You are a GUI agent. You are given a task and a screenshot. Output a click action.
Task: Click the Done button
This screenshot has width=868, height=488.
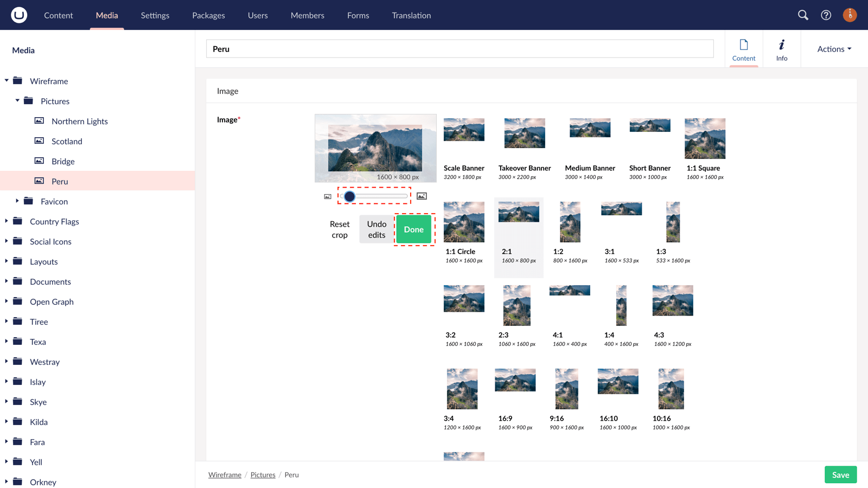click(x=413, y=229)
